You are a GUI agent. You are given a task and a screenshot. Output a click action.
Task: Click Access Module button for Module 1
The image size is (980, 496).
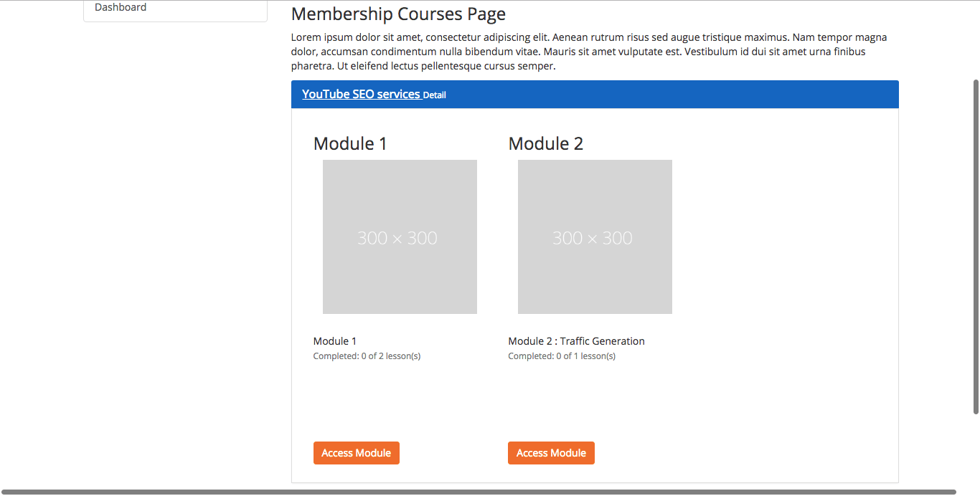(357, 453)
